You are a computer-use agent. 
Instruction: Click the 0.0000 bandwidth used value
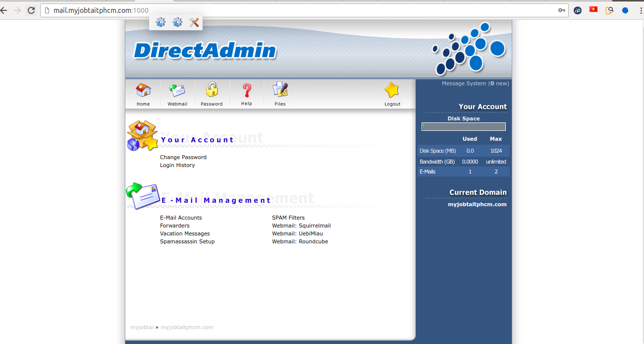coord(470,162)
